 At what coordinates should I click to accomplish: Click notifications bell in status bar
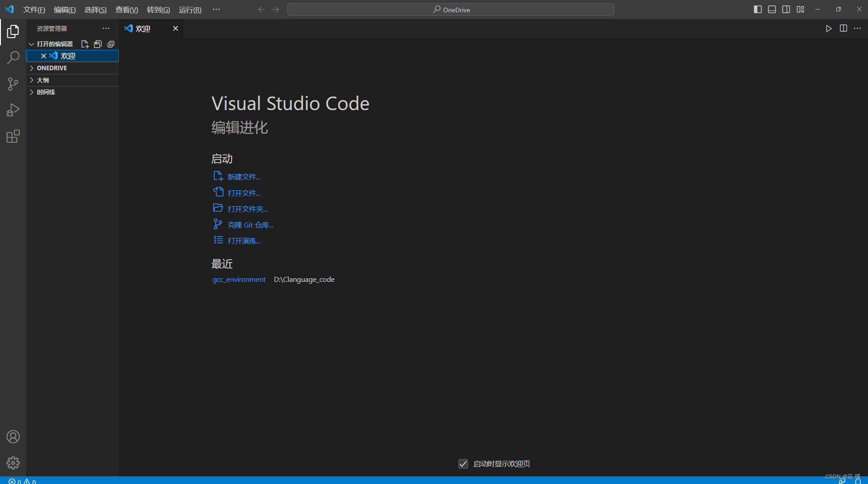tap(858, 481)
